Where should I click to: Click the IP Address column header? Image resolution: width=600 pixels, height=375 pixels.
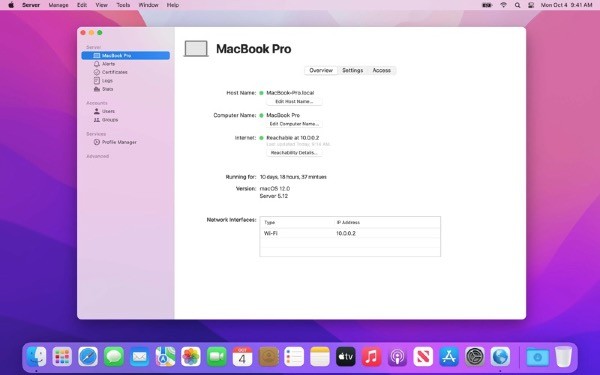point(348,222)
